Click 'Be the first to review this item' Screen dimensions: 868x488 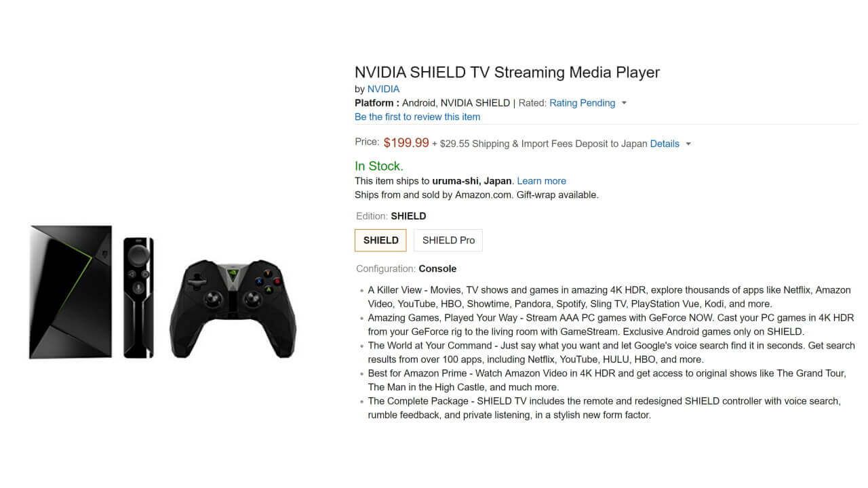point(417,117)
